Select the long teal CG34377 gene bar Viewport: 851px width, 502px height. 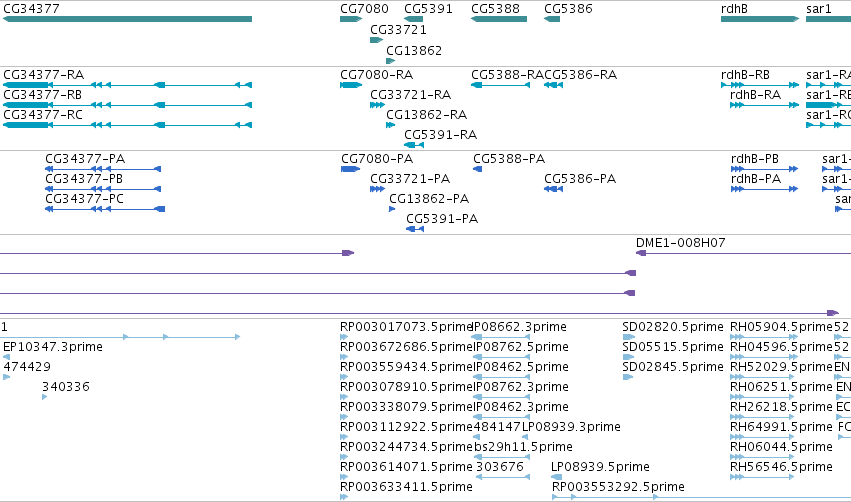(128, 19)
